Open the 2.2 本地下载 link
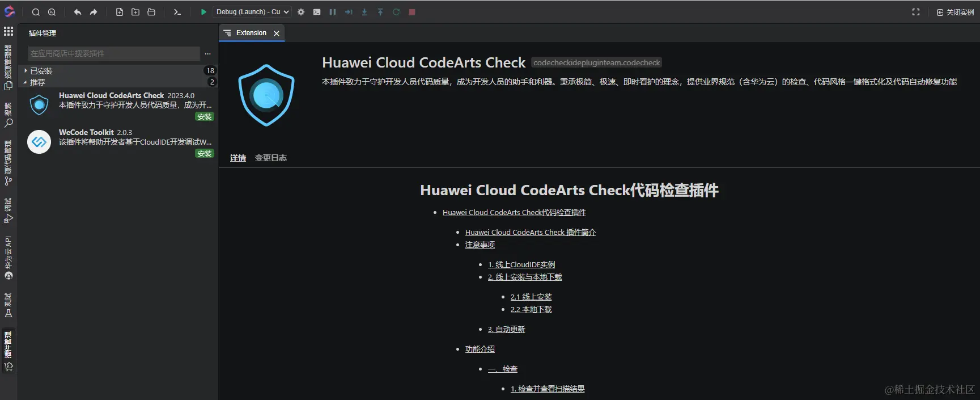 (531, 309)
